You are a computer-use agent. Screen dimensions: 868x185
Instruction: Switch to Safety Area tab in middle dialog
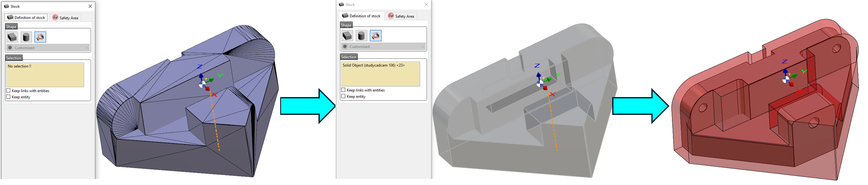coord(401,16)
